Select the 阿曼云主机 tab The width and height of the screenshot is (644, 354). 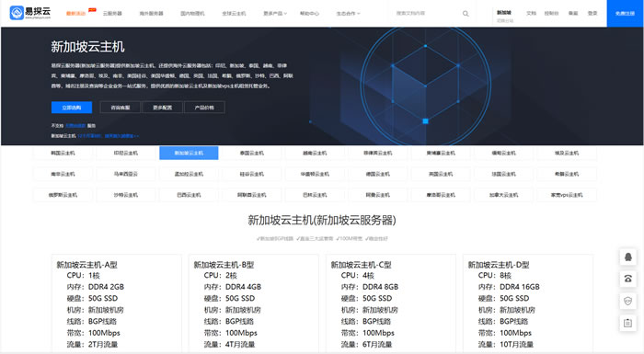378,195
